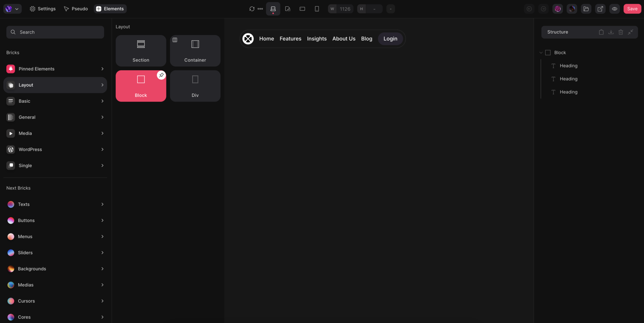644x323 pixels.
Task: Click the Search elements field
Action: (x=55, y=32)
